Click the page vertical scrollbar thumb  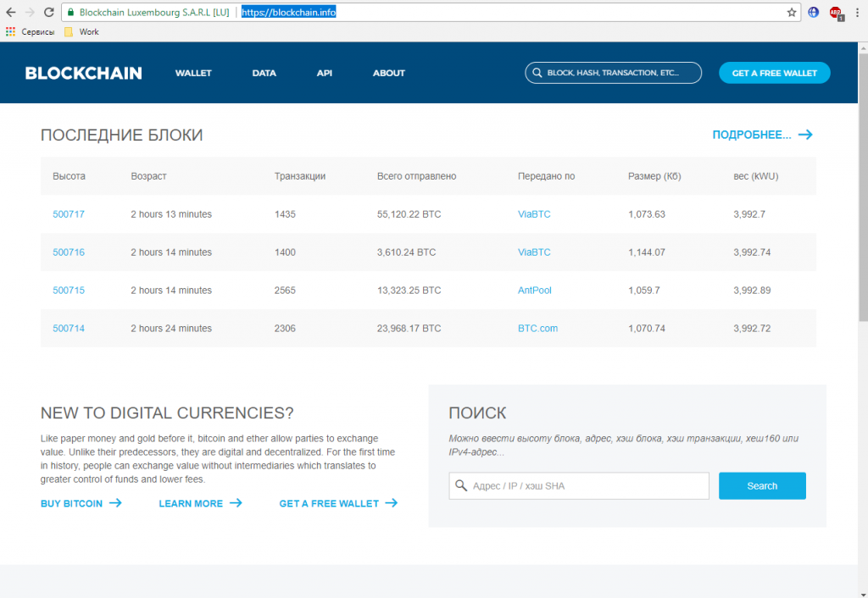click(x=863, y=187)
